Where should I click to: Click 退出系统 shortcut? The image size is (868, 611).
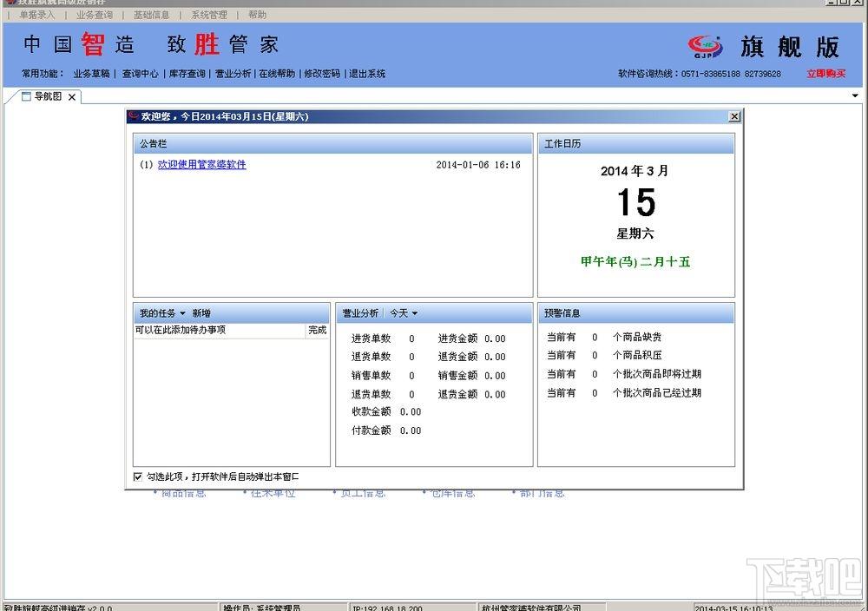[367, 74]
